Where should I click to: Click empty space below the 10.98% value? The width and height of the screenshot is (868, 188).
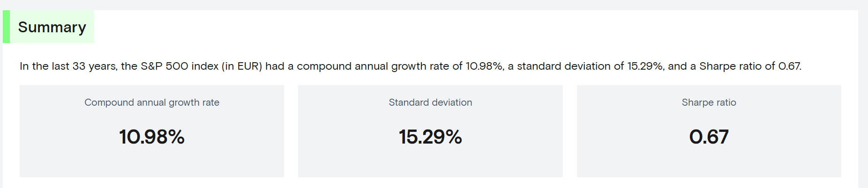(152, 164)
